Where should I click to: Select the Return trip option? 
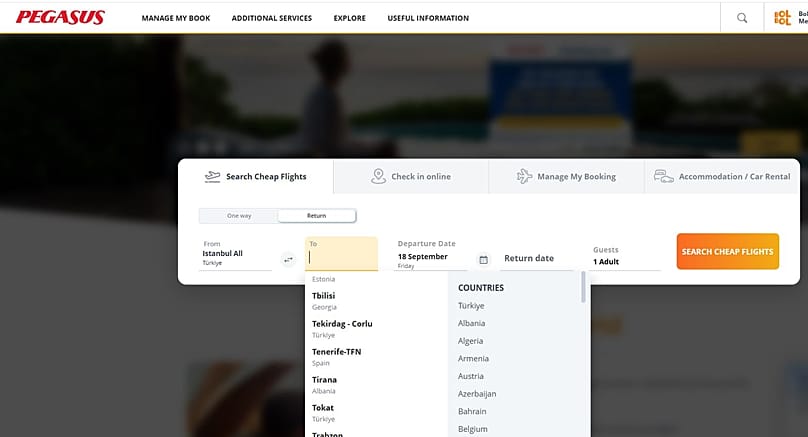[x=316, y=216]
